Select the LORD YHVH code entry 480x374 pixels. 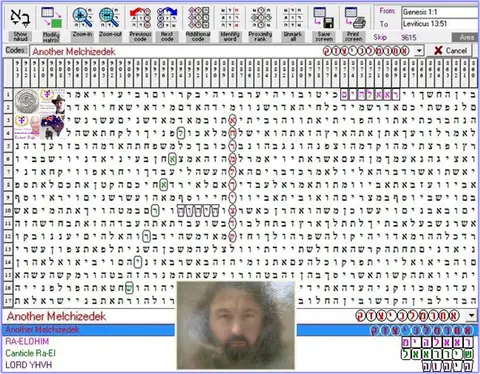point(29,365)
